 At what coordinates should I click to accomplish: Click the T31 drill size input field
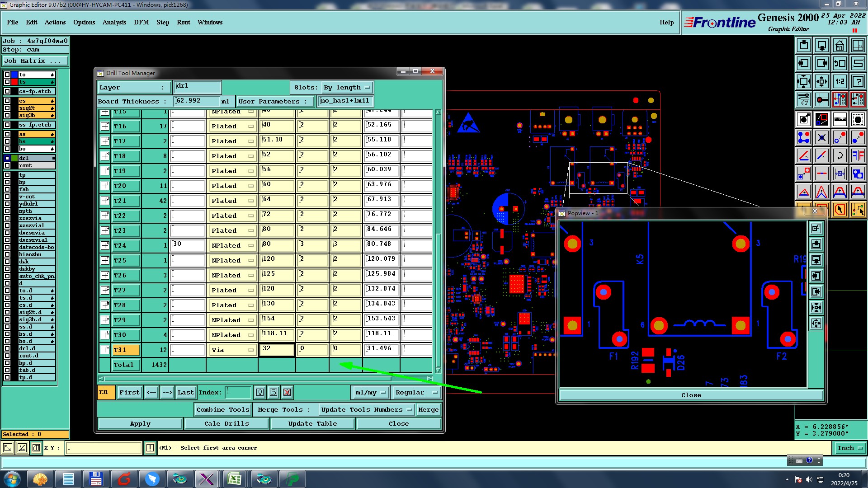click(277, 350)
